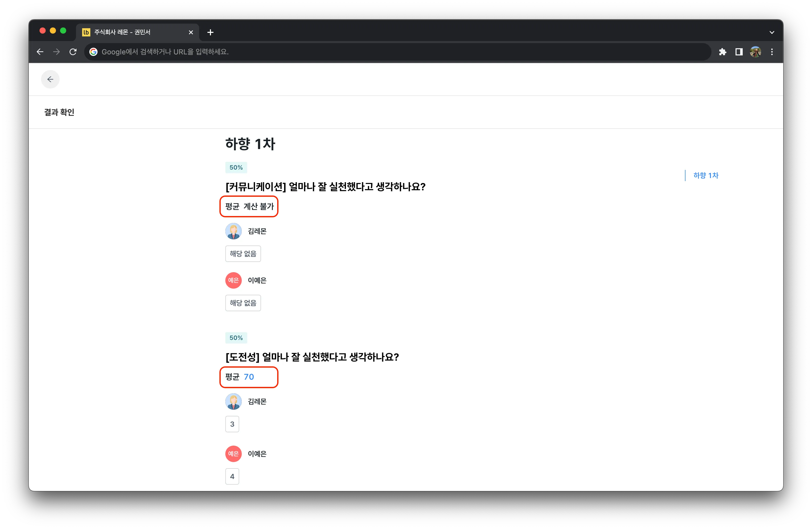This screenshot has height=529, width=812.
Task: Click the 평균 계산 불가 text
Action: coord(250,206)
